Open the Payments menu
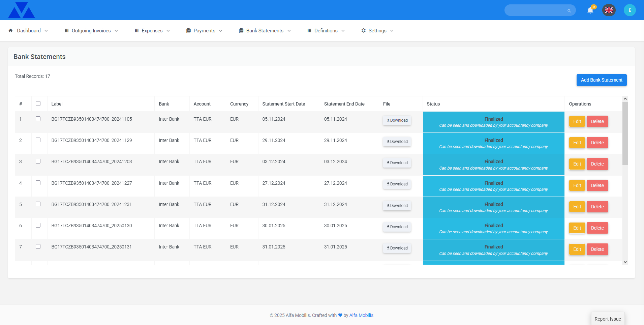This screenshot has width=644, height=325. click(x=204, y=31)
